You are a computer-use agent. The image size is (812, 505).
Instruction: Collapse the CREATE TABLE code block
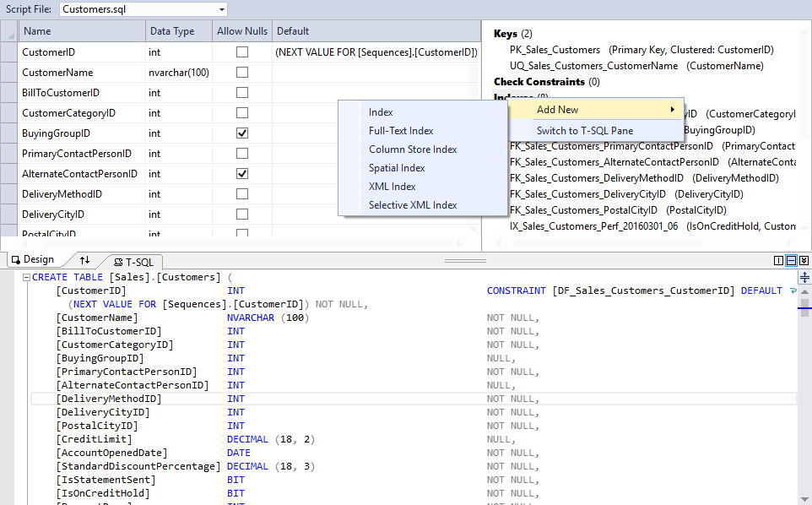point(26,278)
